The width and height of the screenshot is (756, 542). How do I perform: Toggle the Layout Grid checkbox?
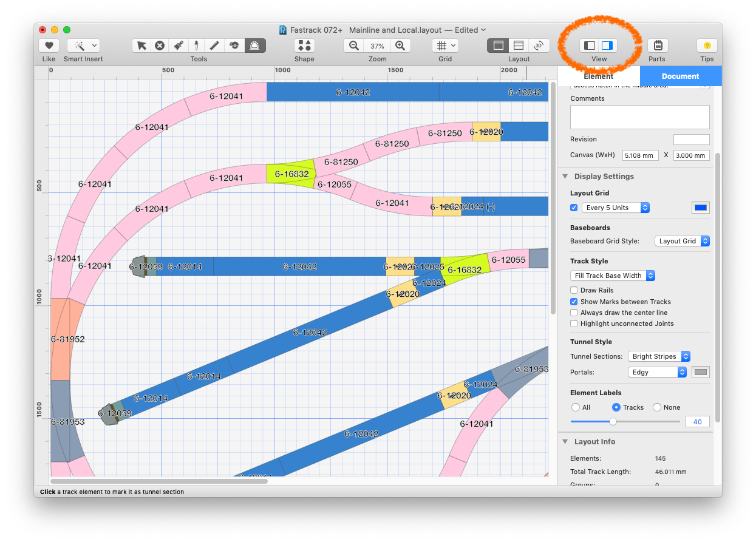coord(574,208)
